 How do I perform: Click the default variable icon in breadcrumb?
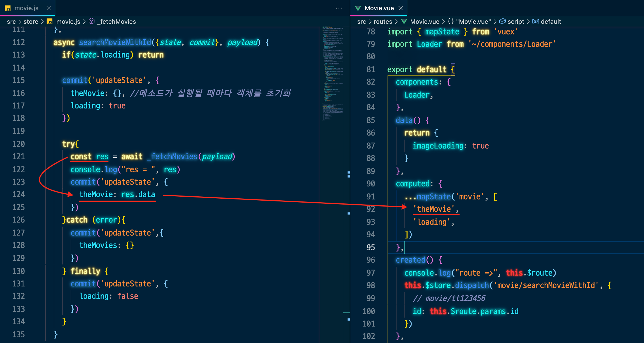(x=536, y=21)
